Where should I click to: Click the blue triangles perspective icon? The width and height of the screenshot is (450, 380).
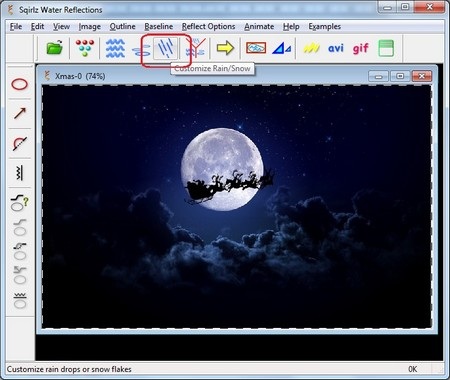click(282, 48)
